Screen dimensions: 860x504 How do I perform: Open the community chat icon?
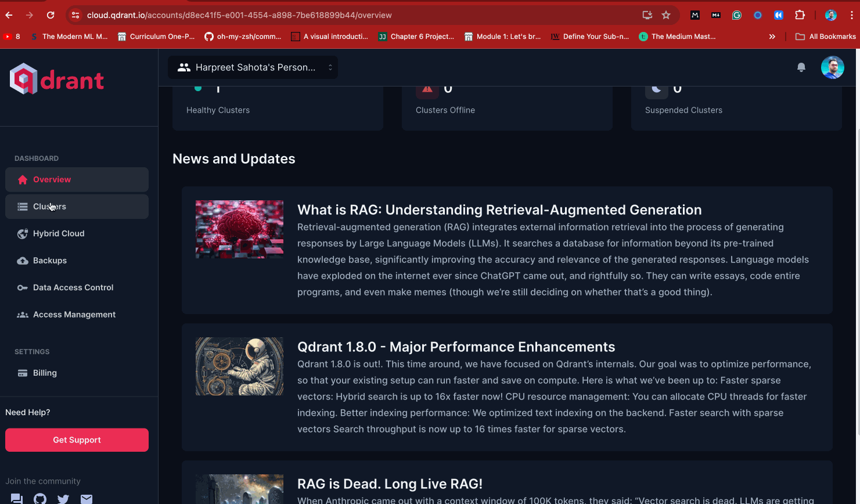tap(17, 499)
